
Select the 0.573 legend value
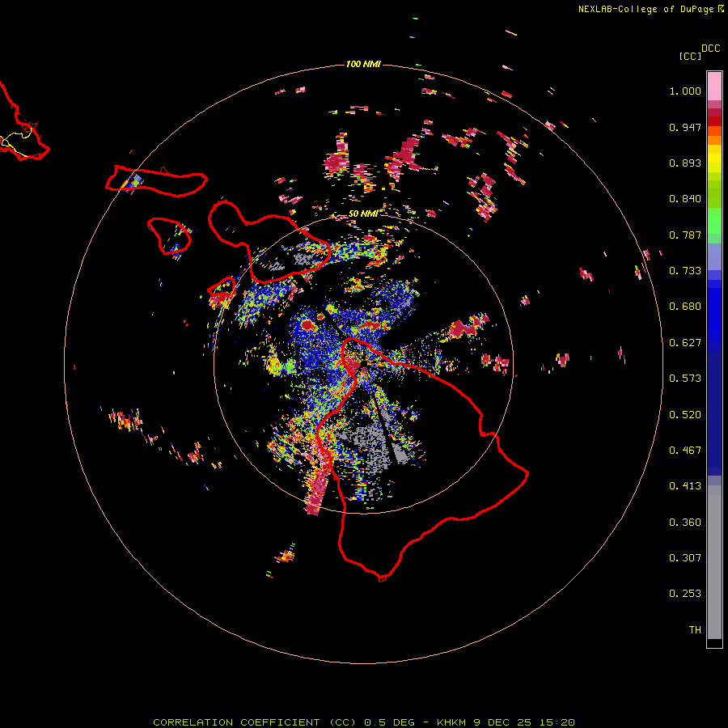click(x=685, y=379)
